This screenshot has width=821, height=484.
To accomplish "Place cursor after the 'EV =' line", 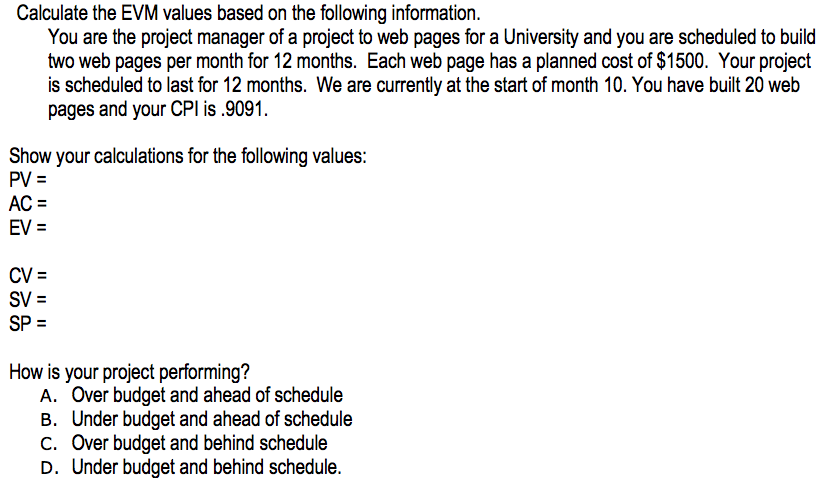I will pyautogui.click(x=48, y=227).
